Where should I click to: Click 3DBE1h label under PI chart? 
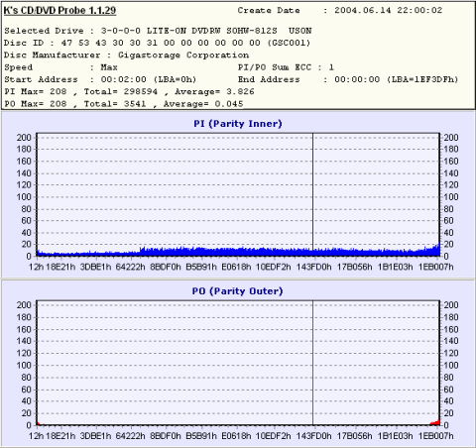[95, 267]
